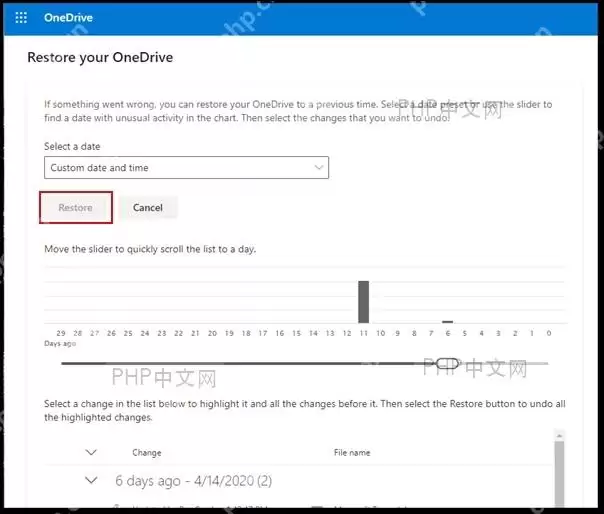The width and height of the screenshot is (604, 514).
Task: Click the Select a date label
Action: [x=72, y=146]
